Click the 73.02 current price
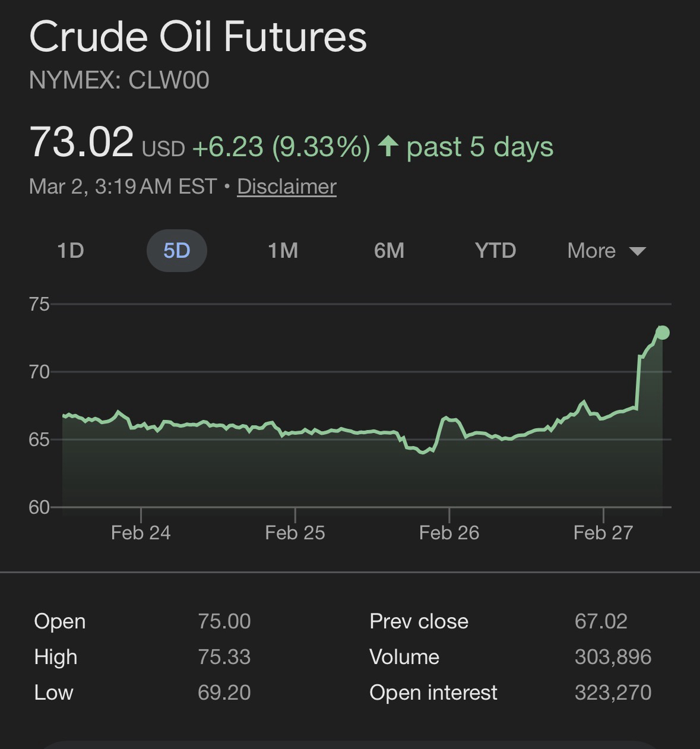Image resolution: width=700 pixels, height=749 pixels. tap(81, 143)
